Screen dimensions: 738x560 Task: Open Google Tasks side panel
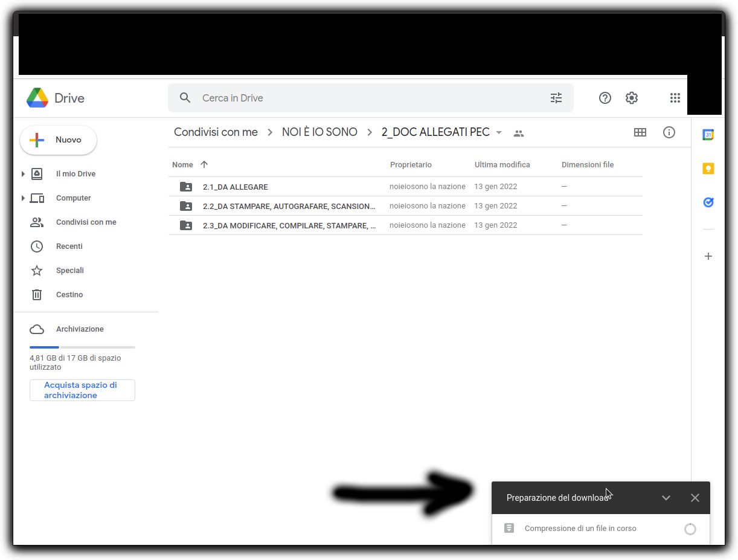point(708,202)
